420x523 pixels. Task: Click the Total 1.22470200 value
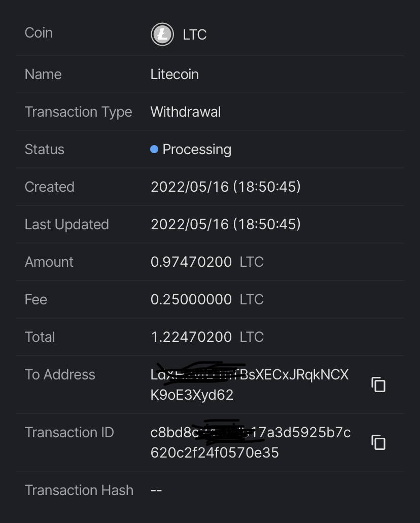tap(191, 337)
